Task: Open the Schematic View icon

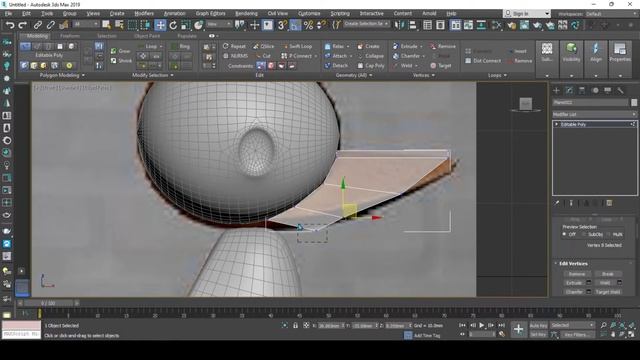Action: [x=481, y=25]
